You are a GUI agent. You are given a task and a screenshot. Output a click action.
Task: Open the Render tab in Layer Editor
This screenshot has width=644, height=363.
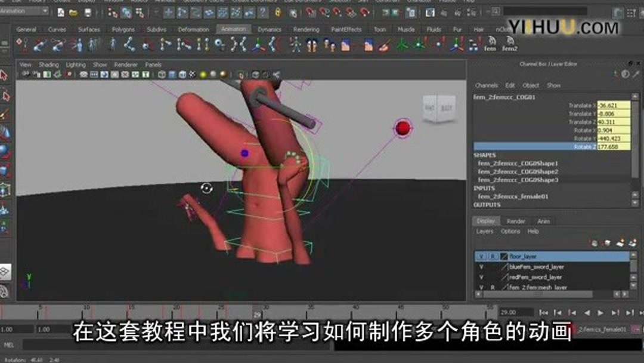coord(515,220)
